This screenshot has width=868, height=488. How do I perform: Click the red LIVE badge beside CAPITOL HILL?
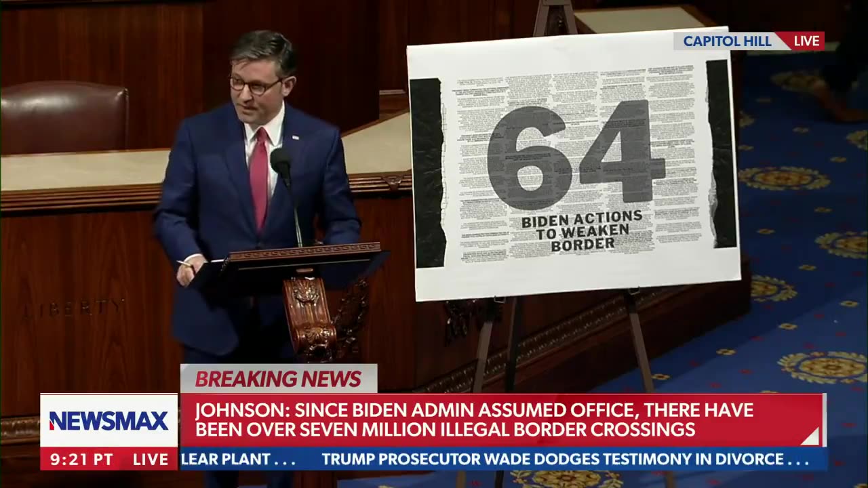point(806,41)
